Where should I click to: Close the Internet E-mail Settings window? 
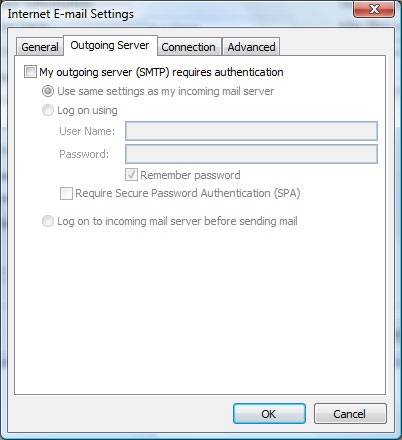[374, 9]
